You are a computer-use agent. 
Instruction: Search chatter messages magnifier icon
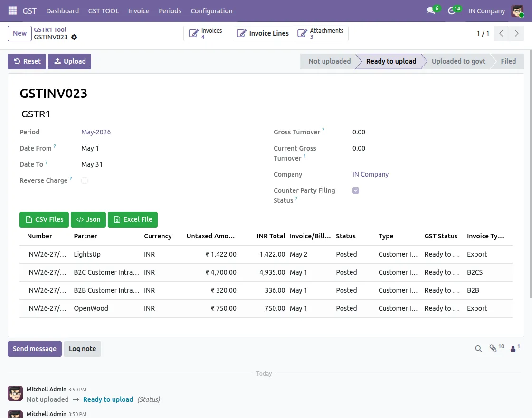[478, 349]
